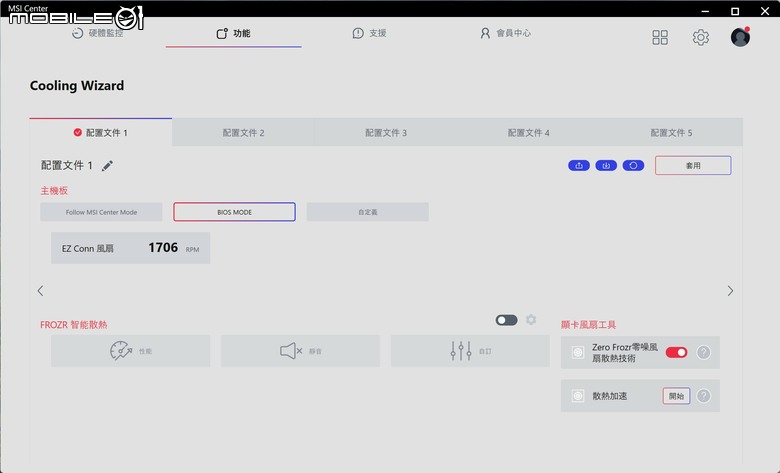The height and width of the screenshot is (473, 780).
Task: Open the apps grid icon
Action: (x=660, y=37)
